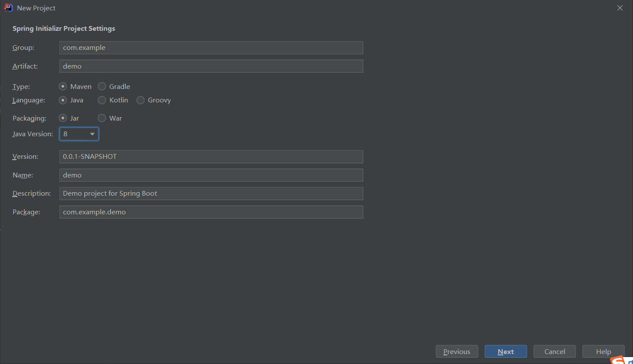Click the Group input field
The height and width of the screenshot is (364, 633).
(211, 48)
